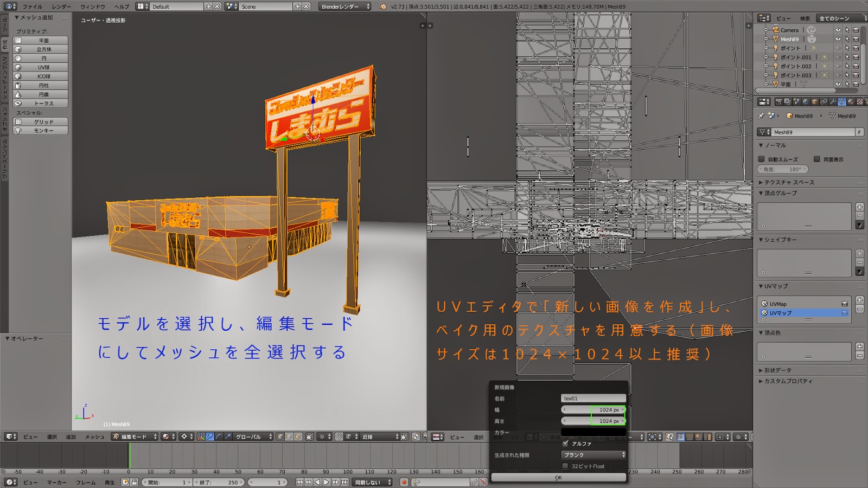Click the 名前 field containing tex01
The width and height of the screenshot is (868, 488).
tap(593, 398)
